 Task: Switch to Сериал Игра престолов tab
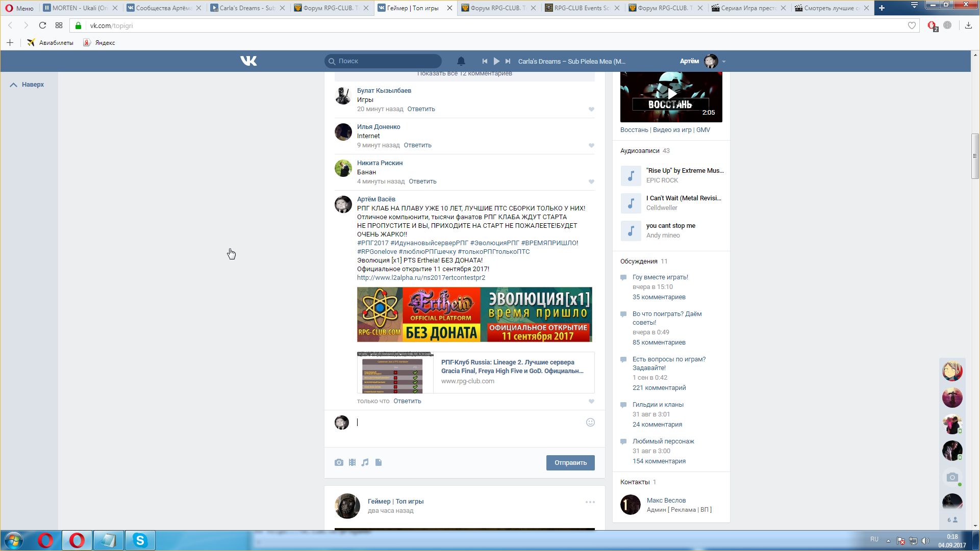point(749,8)
